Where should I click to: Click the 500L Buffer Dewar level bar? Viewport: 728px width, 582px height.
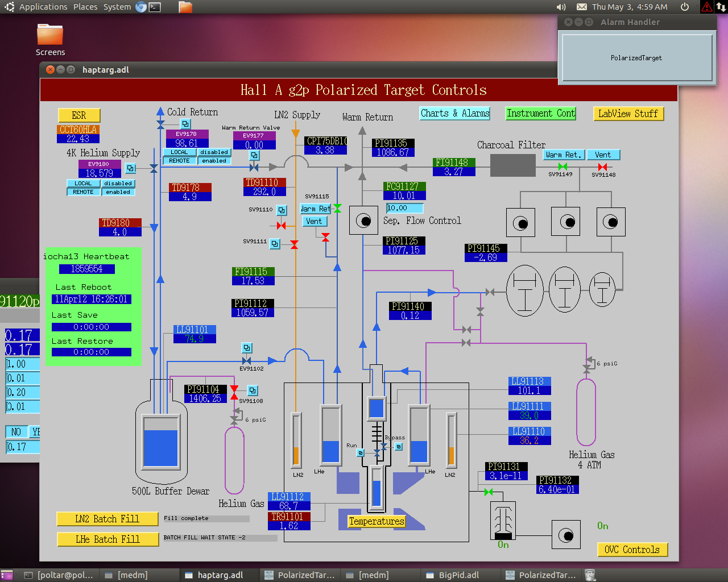[161, 443]
